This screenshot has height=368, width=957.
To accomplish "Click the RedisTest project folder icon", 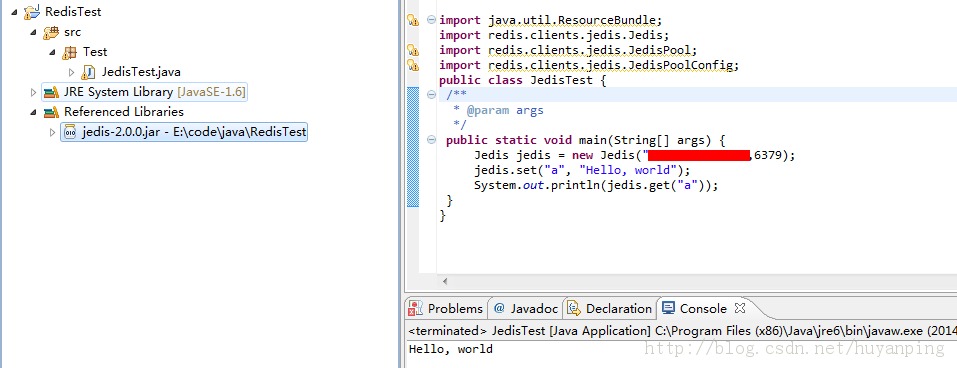I will coord(31,12).
